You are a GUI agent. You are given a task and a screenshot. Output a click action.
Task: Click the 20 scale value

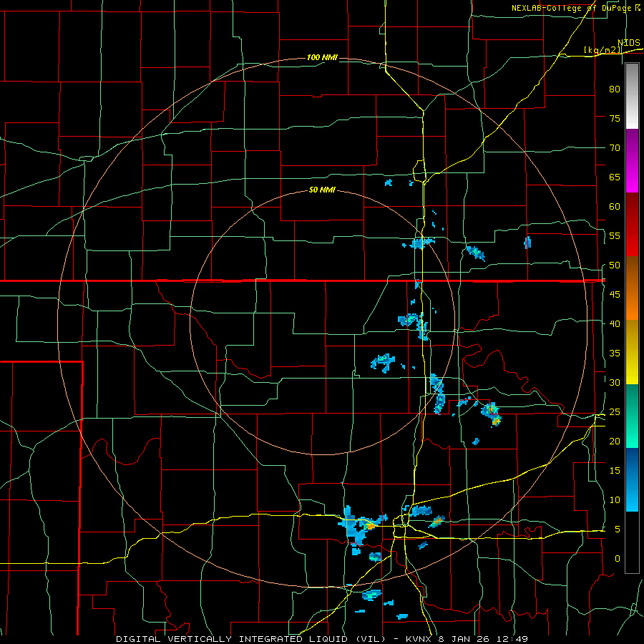click(x=615, y=441)
